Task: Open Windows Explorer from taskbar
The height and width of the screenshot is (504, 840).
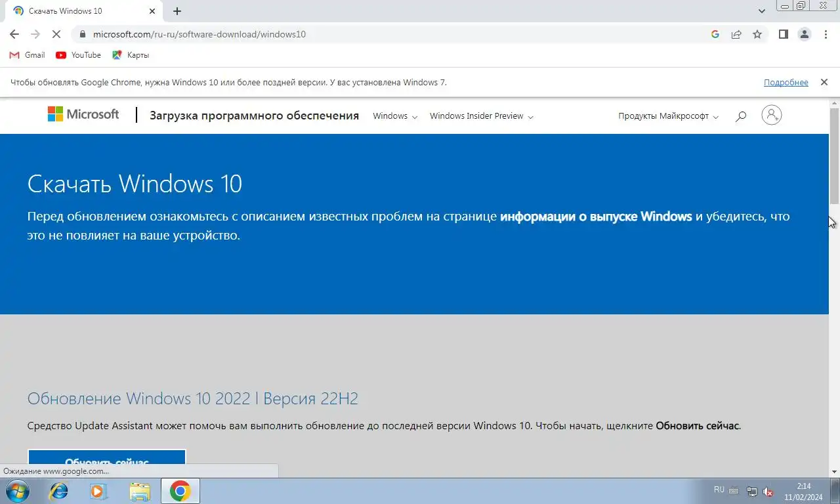Action: 139,491
